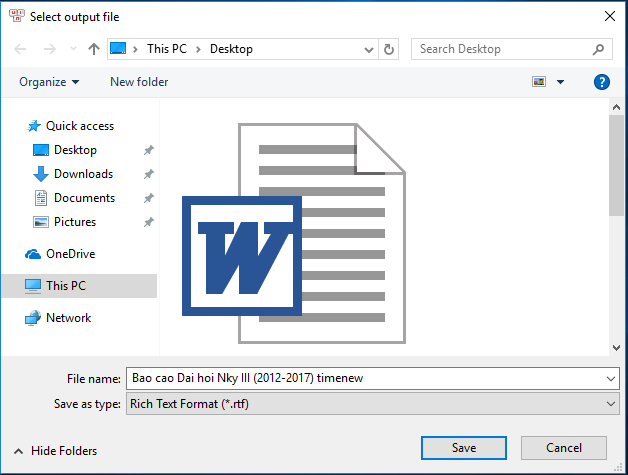The width and height of the screenshot is (628, 475).
Task: Click the Back navigation arrow
Action: click(20, 49)
